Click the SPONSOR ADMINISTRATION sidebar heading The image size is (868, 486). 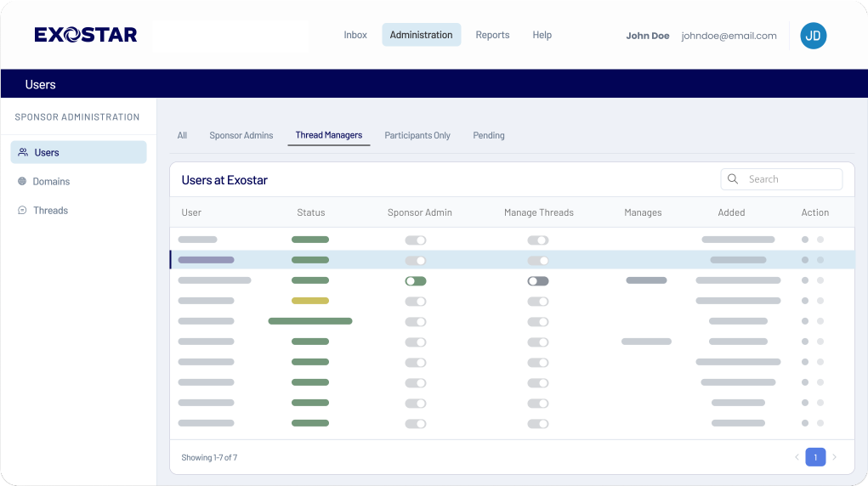point(77,116)
